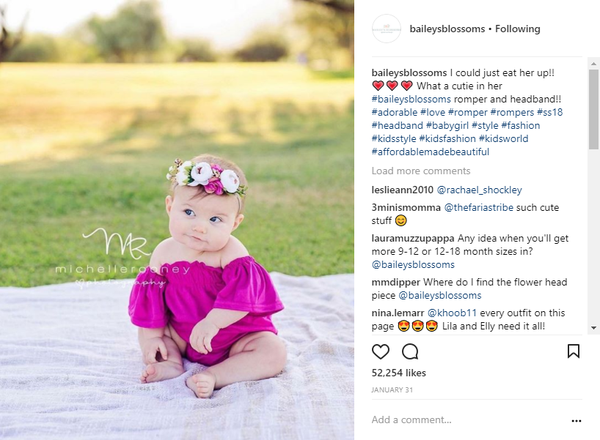The height and width of the screenshot is (440, 600).
Task: Toggle the Following status button
Action: pos(517,29)
